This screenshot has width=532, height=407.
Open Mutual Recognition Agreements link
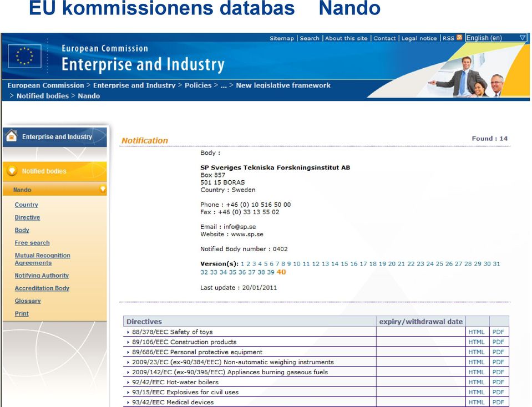pos(42,259)
